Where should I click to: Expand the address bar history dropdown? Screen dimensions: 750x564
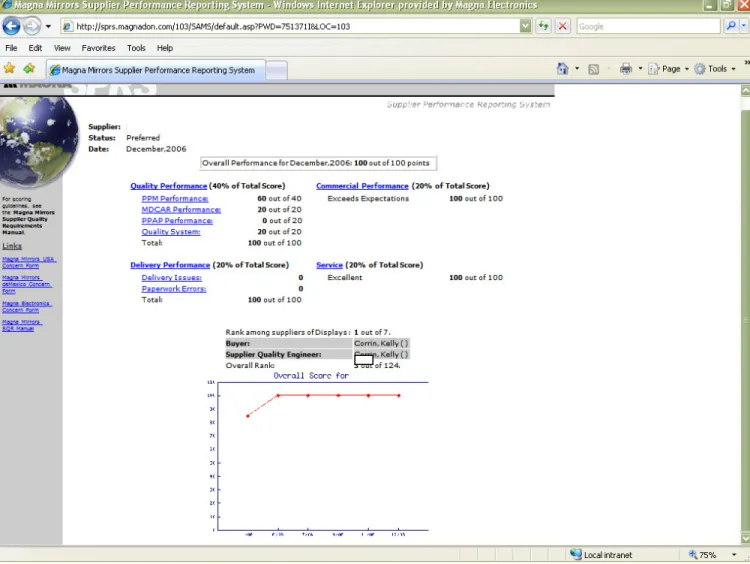tap(525, 26)
